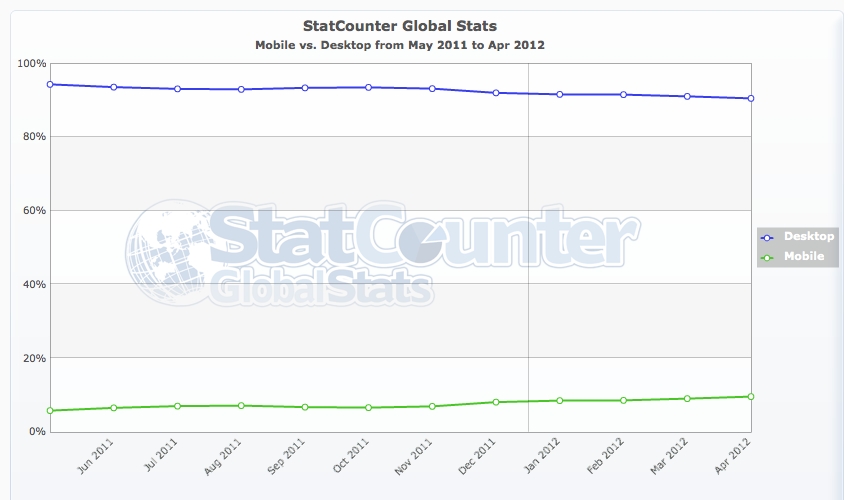Select Desktop data point for Jun 2011
The height and width of the screenshot is (500, 854).
pos(114,87)
